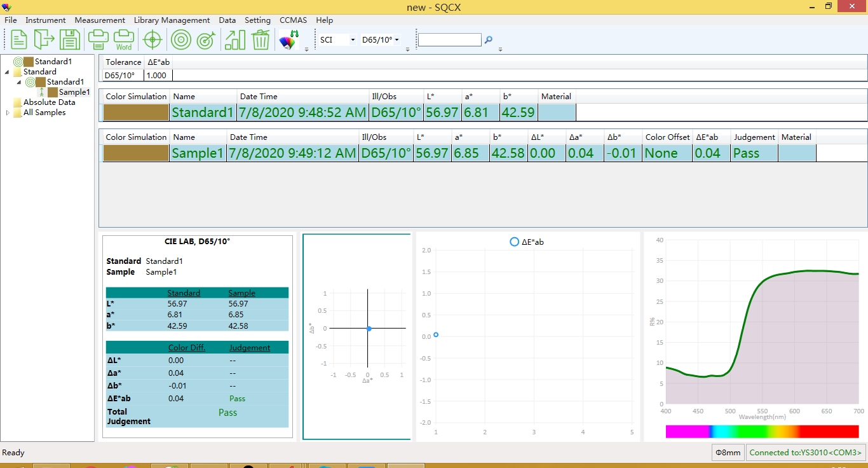The height and width of the screenshot is (468, 868).
Task: Click the color fan deck search icon
Action: tap(288, 40)
